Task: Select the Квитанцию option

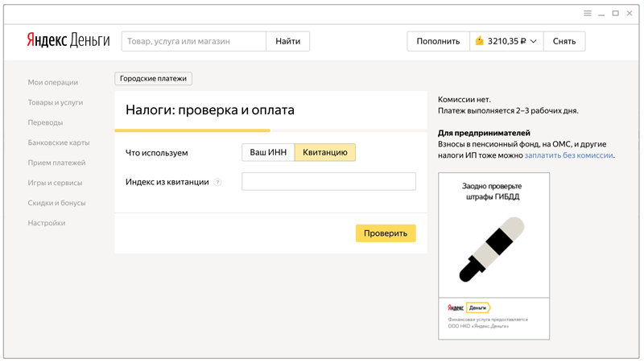Action: click(x=325, y=152)
